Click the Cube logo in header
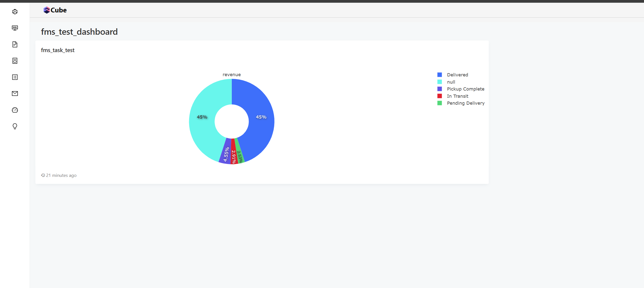Image resolution: width=644 pixels, height=288 pixels. pos(55,10)
